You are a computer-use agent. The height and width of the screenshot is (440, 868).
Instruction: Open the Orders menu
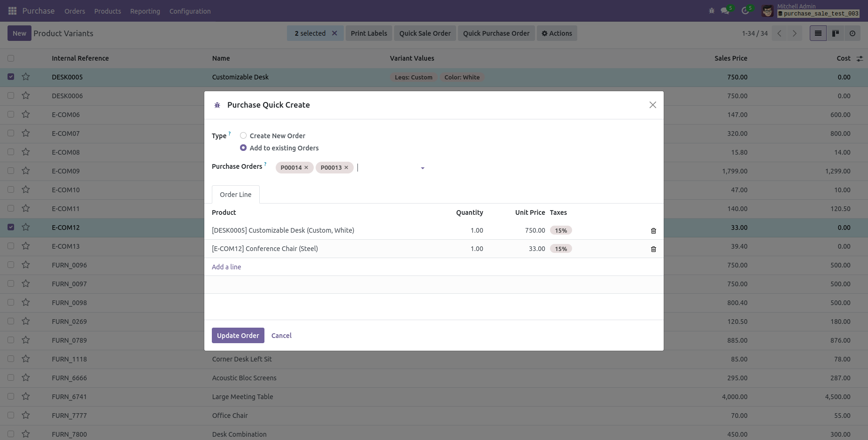tap(75, 11)
